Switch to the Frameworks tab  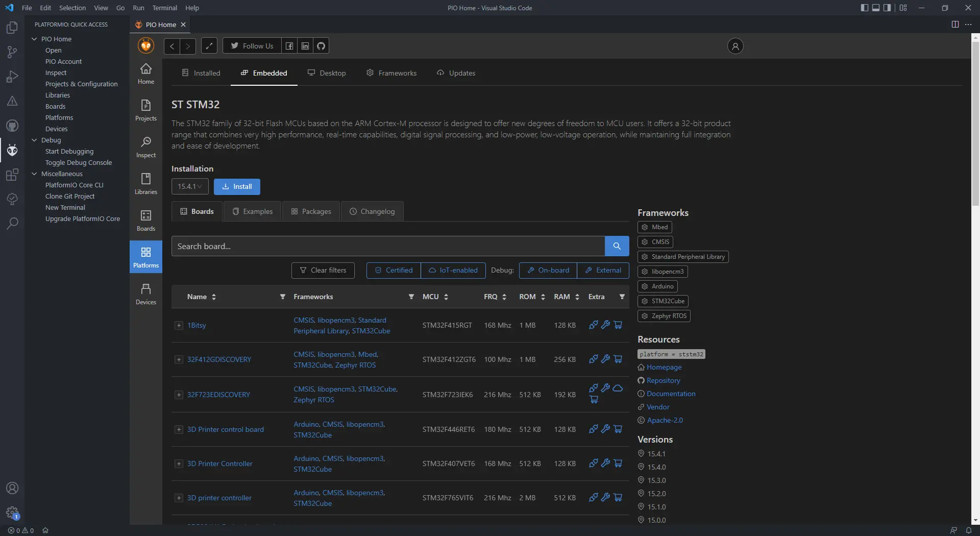point(391,73)
